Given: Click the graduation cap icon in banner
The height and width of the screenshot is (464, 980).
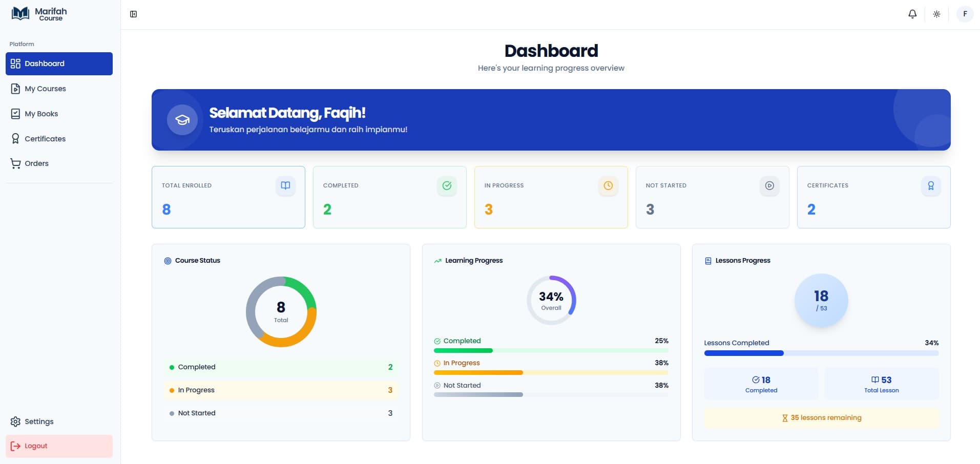Looking at the screenshot, I should [182, 120].
